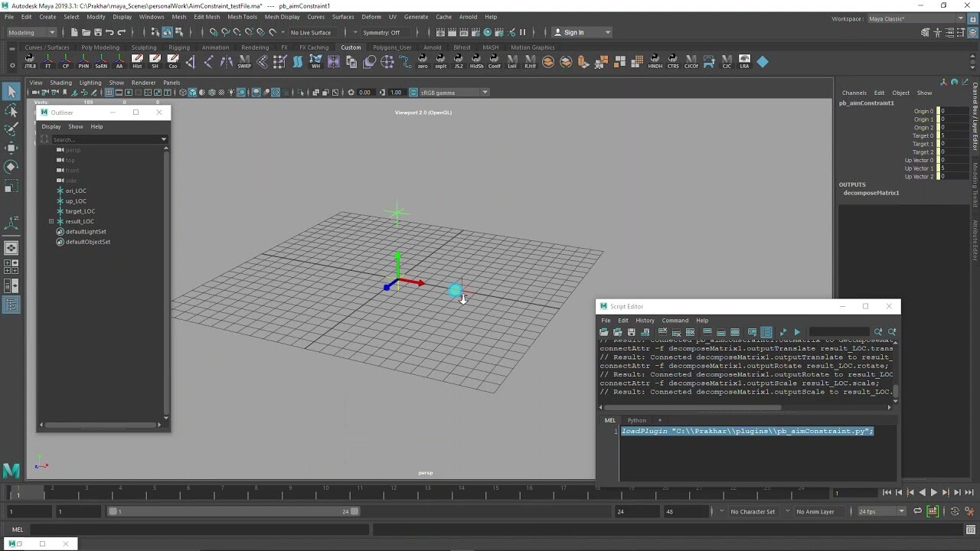Expand the result_LOC outliner item
This screenshot has height=551, width=980.
click(x=51, y=221)
